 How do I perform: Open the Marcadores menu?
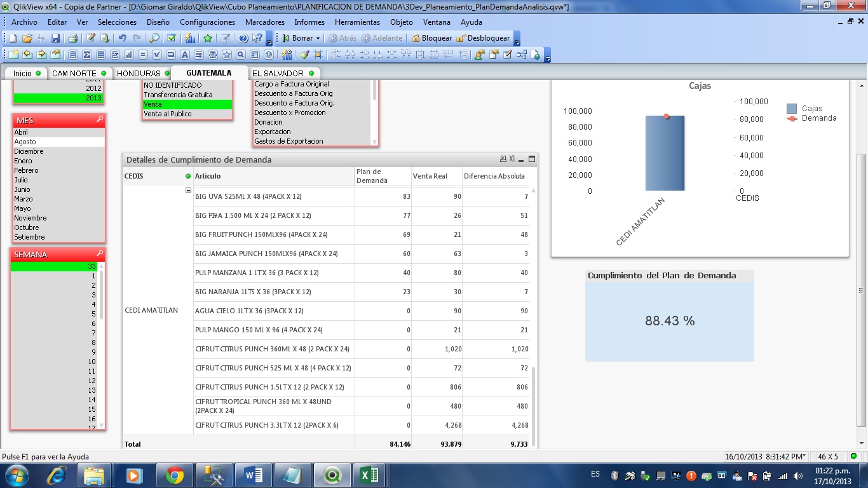click(x=265, y=22)
